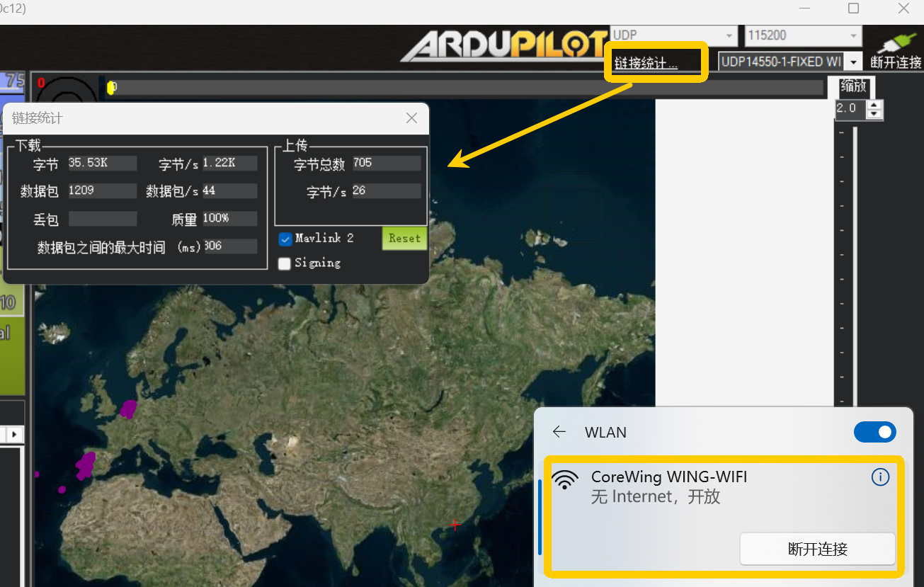Screen dimensions: 924x587
Task: Click the red cross marker on map
Action: pos(455,525)
